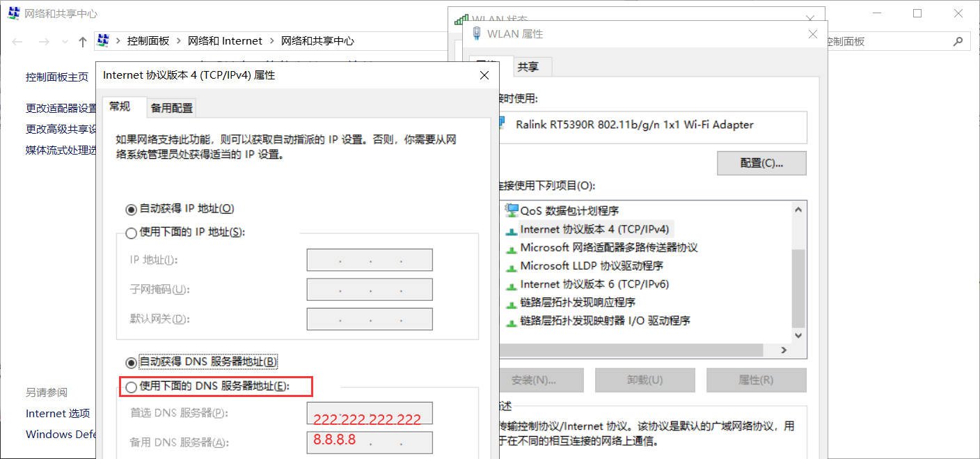Image resolution: width=980 pixels, height=459 pixels.
Task: Open the 控制面板主页 link
Action: click(x=57, y=77)
